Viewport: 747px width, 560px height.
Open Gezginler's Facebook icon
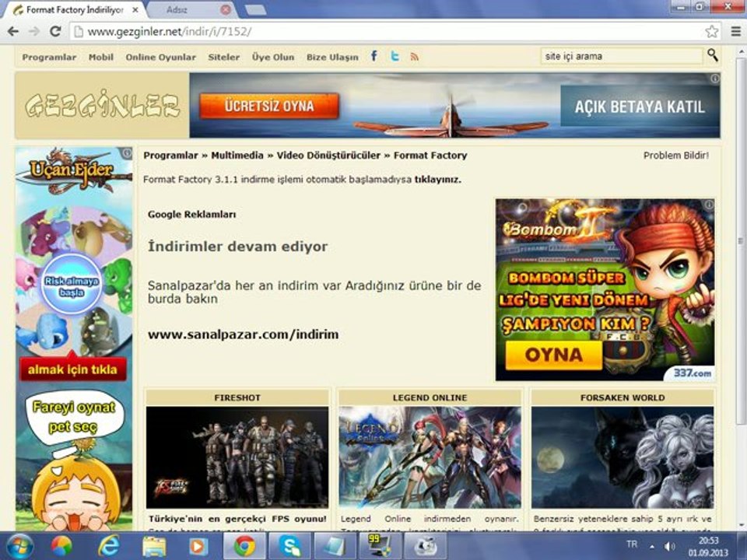coord(374,56)
